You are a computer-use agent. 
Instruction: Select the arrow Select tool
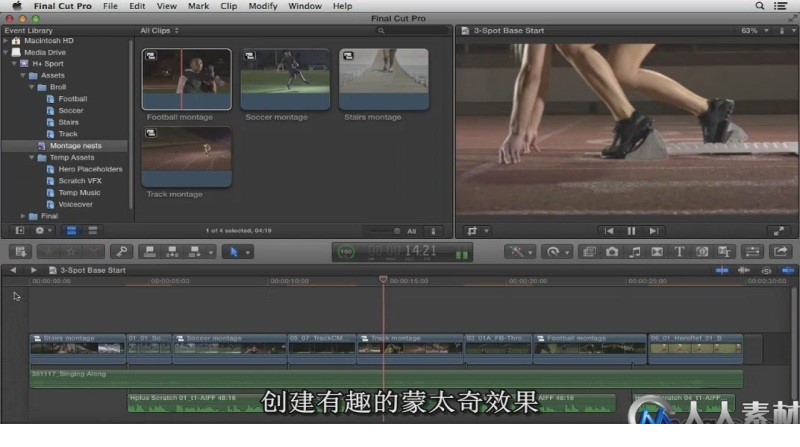(x=234, y=252)
